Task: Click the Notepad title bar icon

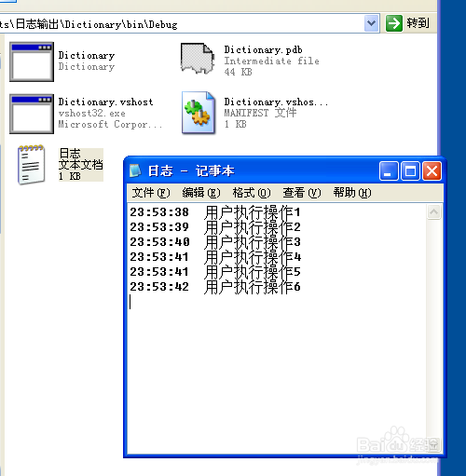Action: tap(135, 170)
